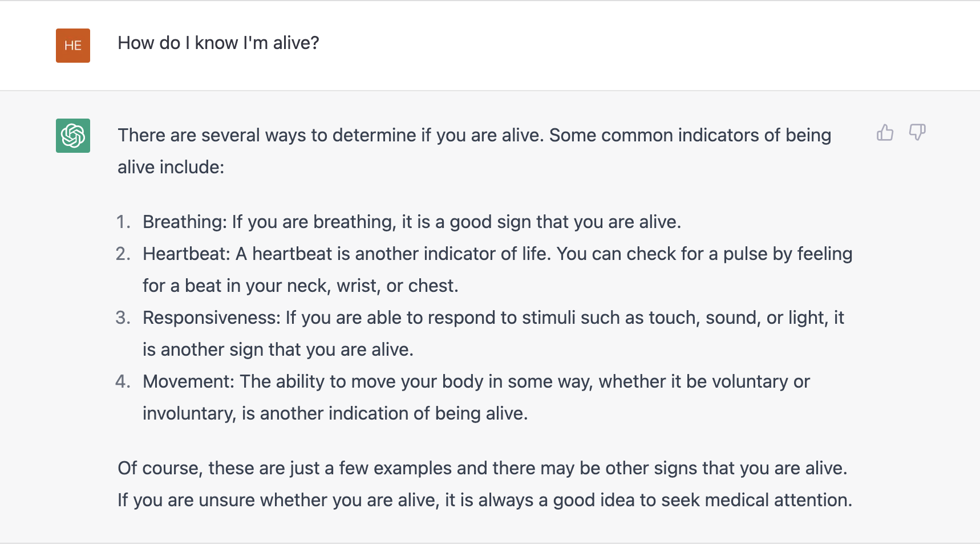
Task: Click the sentence about seeking medical attention
Action: click(x=485, y=500)
